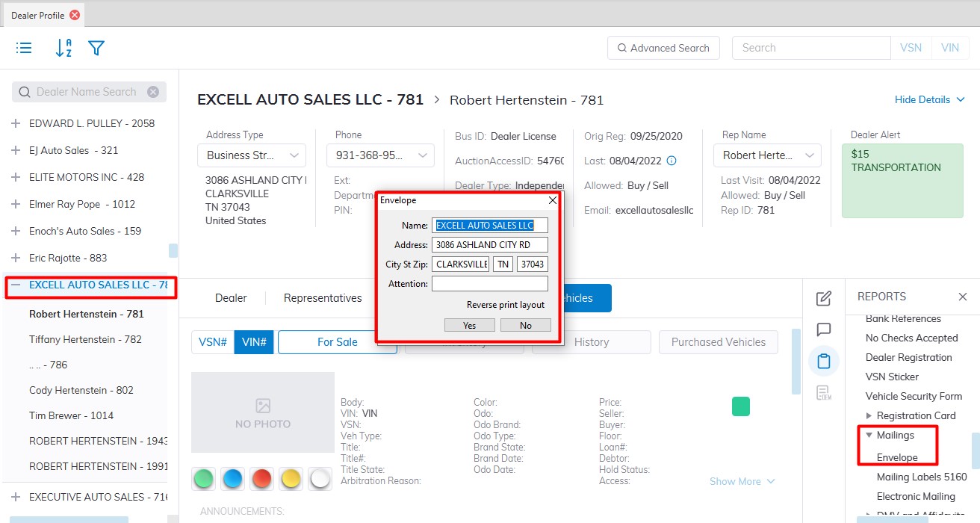Expand the Registration Card report group
Image resolution: width=980 pixels, height=523 pixels.
pos(868,415)
